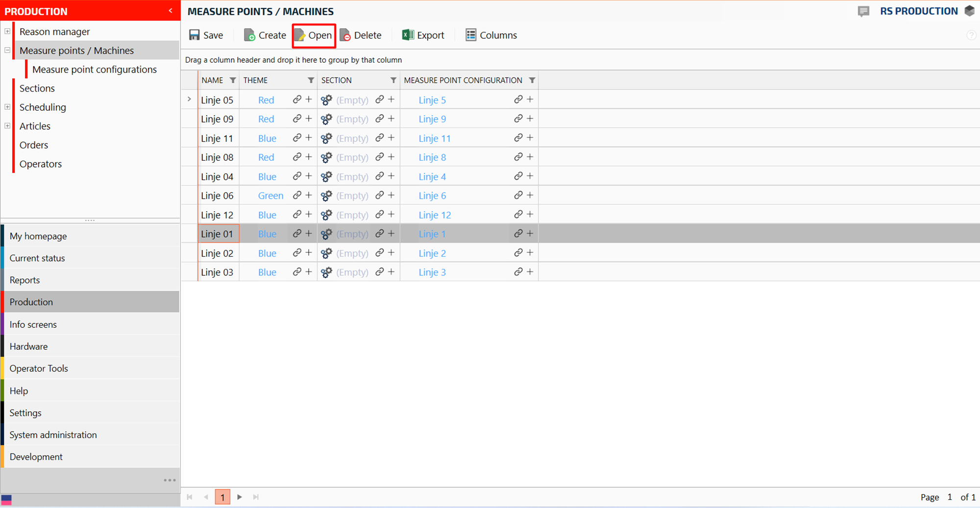Image resolution: width=980 pixels, height=508 pixels.
Task: Expand the Reason manager tree node
Action: 7,31
